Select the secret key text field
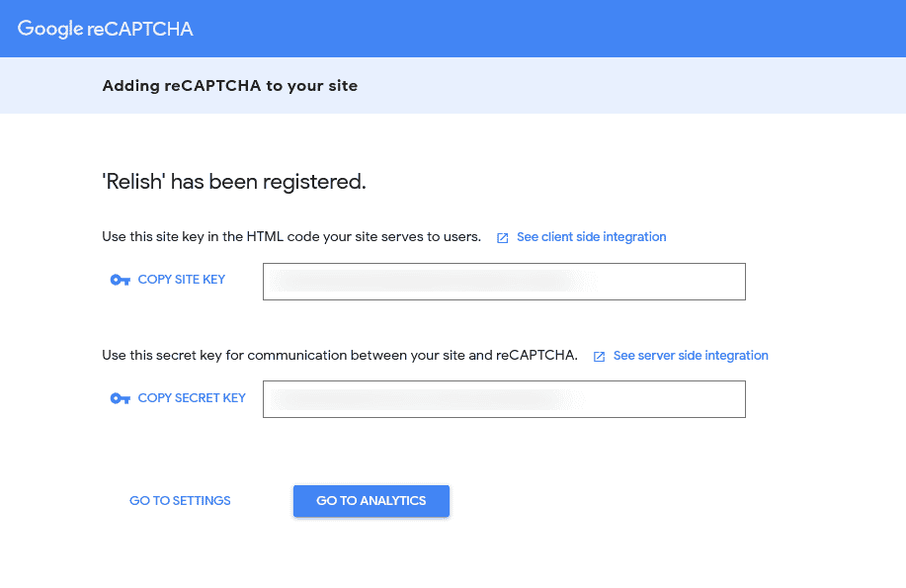This screenshot has width=906, height=588. click(x=504, y=399)
